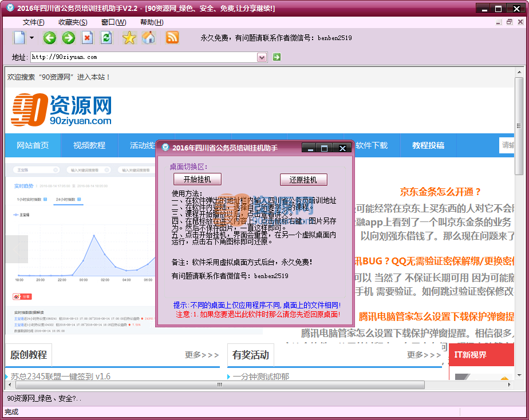Image resolution: width=529 pixels, height=420 pixels.
Task: Open favorites with the star icon
Action: 129,38
